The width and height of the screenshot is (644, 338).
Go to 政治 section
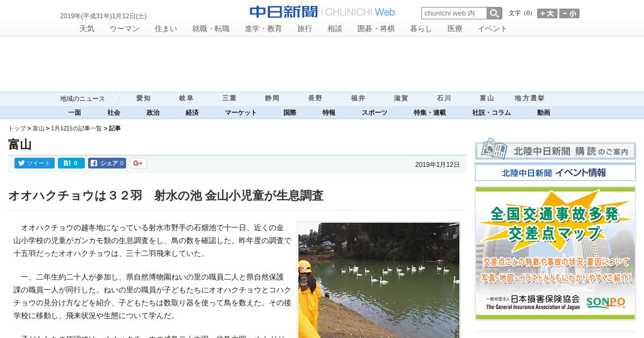[153, 113]
